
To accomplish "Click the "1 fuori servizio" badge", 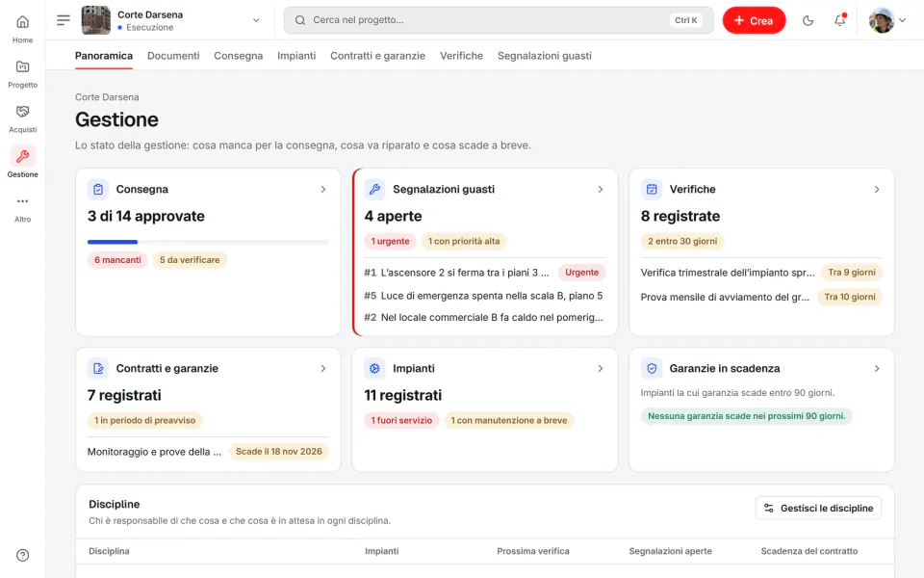I will (401, 421).
